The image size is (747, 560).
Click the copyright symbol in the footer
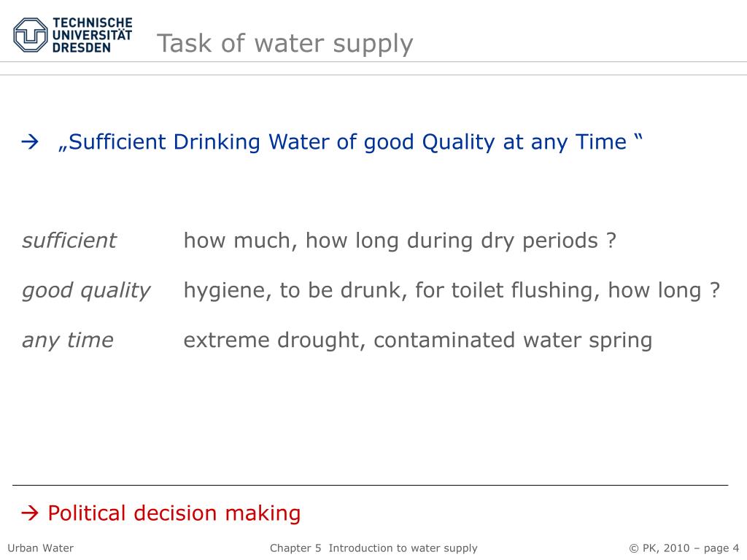pyautogui.click(x=634, y=548)
